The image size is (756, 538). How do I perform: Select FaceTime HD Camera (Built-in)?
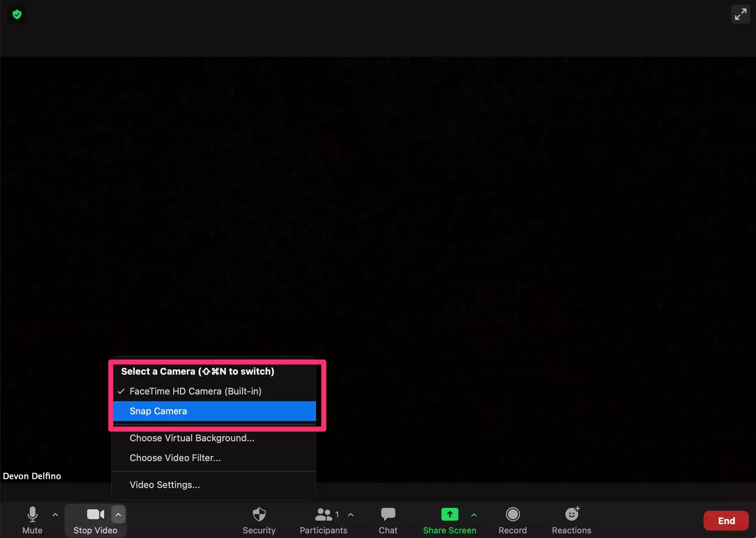195,391
